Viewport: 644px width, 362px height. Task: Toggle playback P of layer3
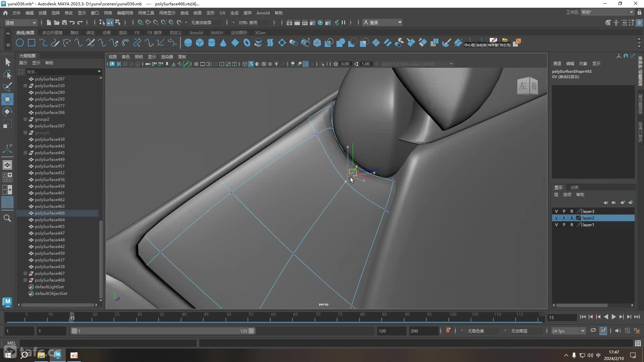pyautogui.click(x=564, y=212)
